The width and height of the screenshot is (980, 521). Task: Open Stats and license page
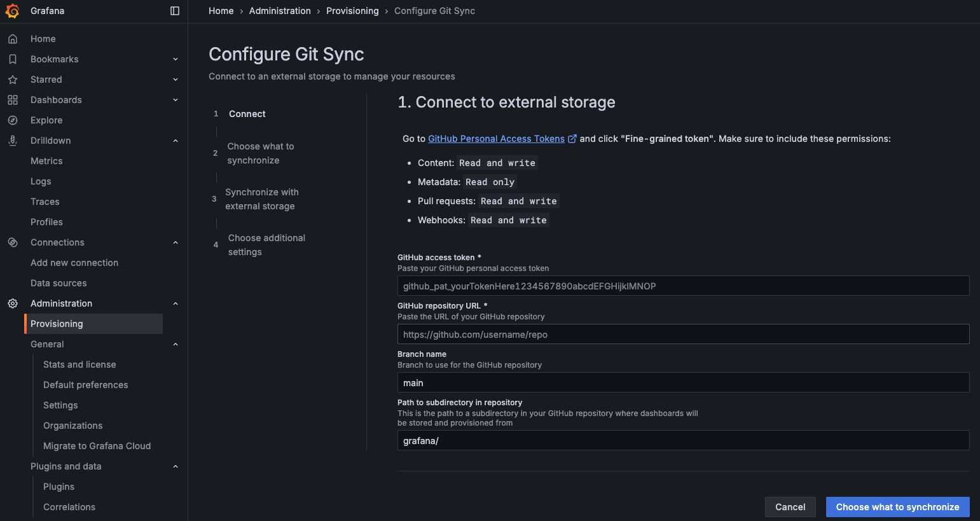pos(79,365)
